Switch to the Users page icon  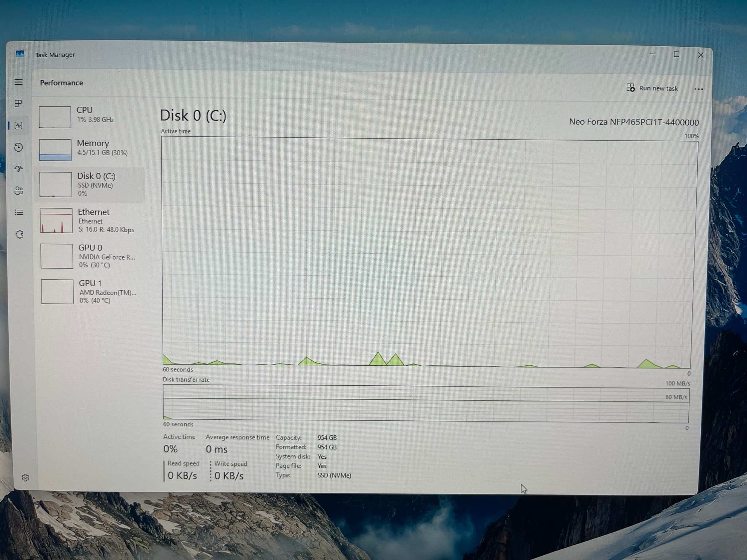coord(19,191)
